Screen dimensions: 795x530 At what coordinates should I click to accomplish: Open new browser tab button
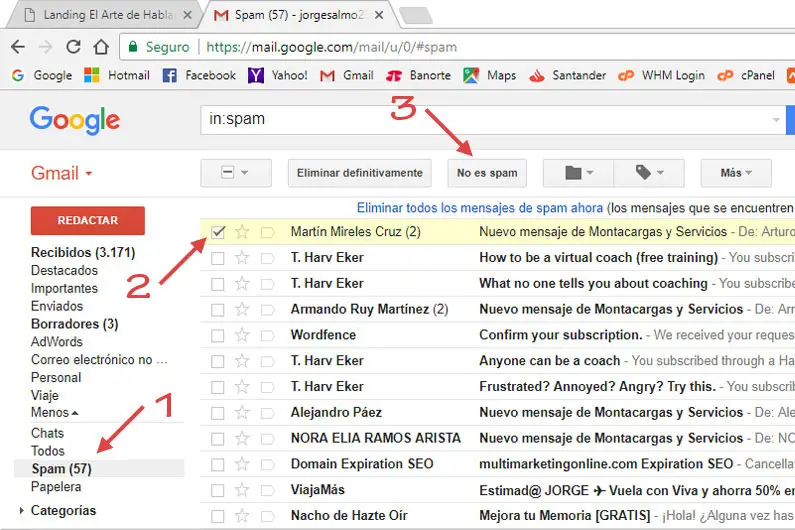click(x=416, y=16)
